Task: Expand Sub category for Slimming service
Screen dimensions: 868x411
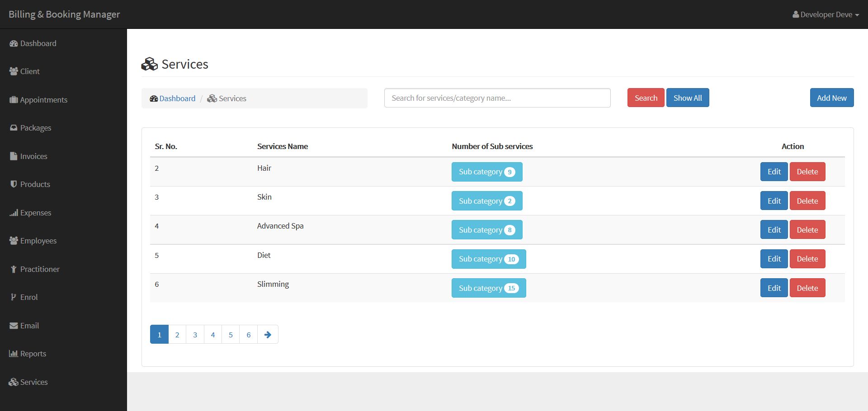Action: click(x=488, y=288)
